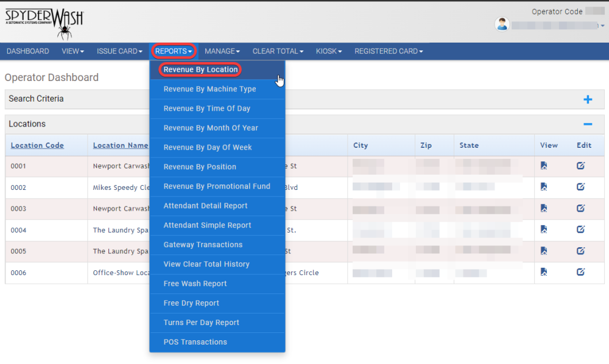Open Gateway Transactions report
Image resolution: width=609 pixels, height=364 pixels.
[x=217, y=245]
